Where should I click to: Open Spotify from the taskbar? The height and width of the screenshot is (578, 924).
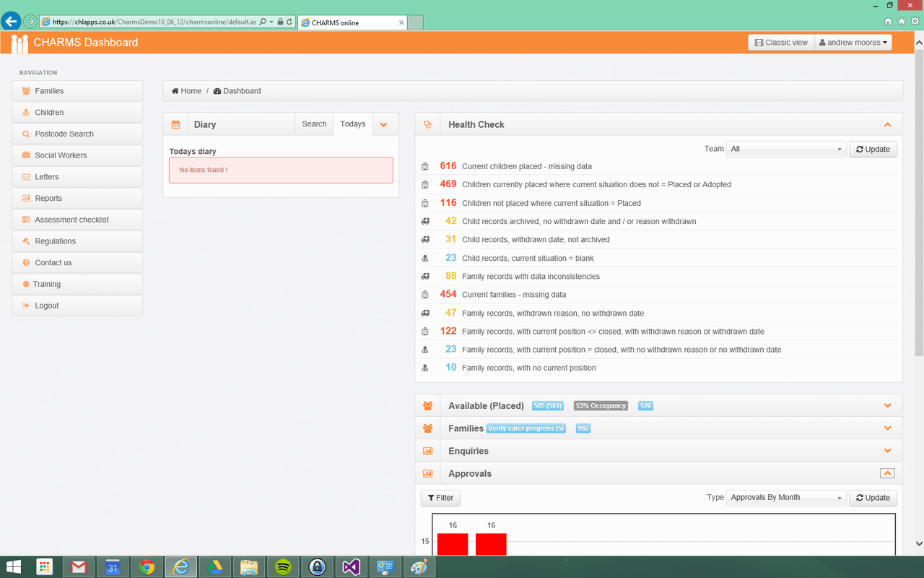pos(284,567)
